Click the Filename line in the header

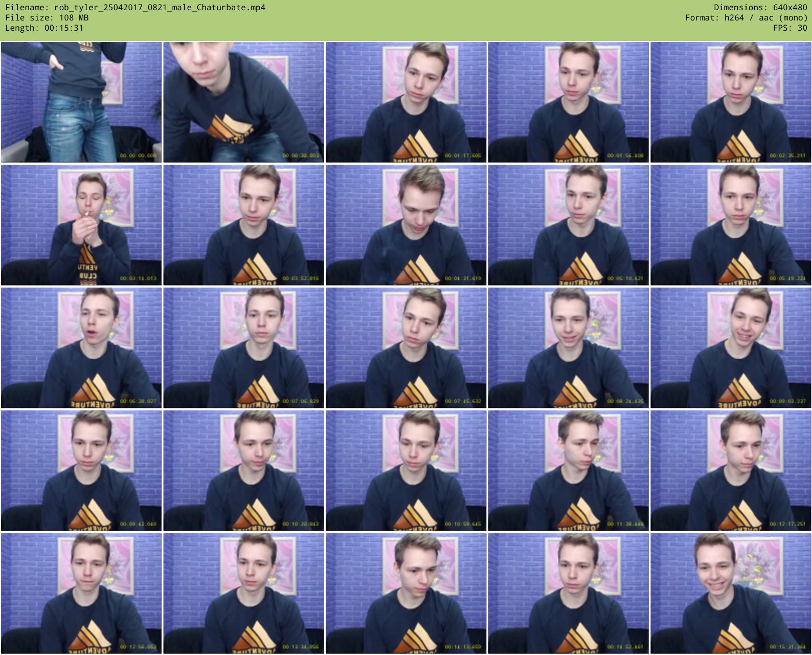(x=136, y=8)
